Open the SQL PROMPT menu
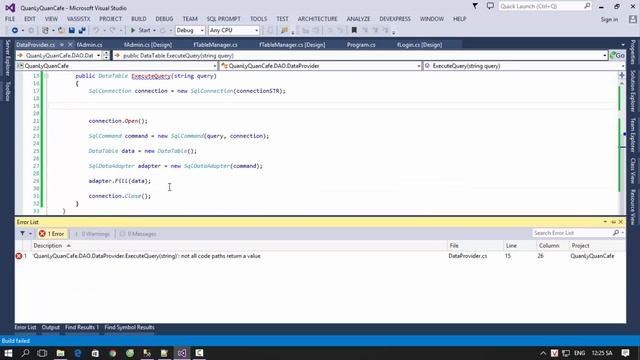Screen dimensions: 640x360 click(x=223, y=19)
